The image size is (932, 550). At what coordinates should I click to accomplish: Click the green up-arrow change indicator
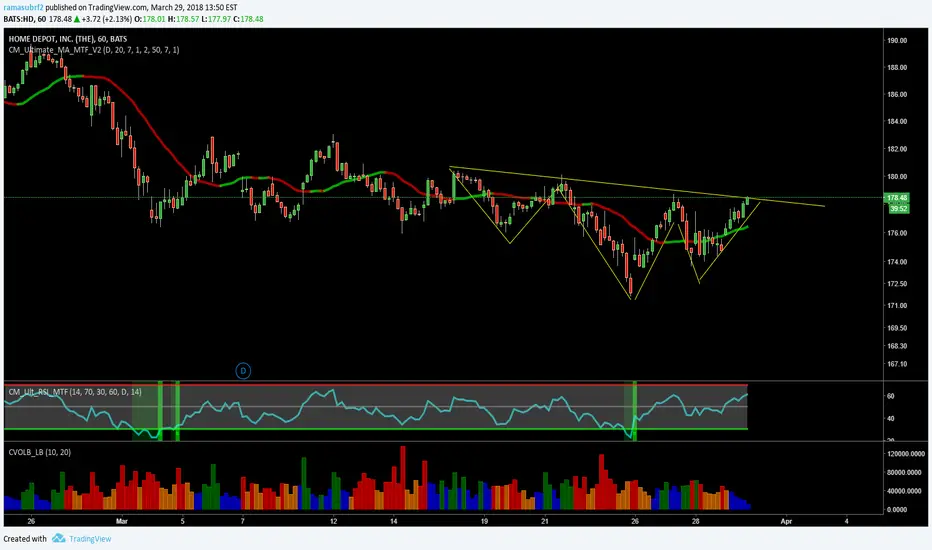tap(77, 19)
